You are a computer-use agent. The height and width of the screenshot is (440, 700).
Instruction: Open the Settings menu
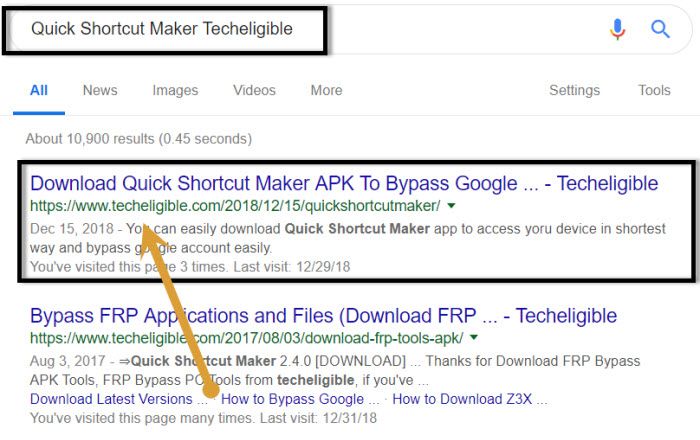[574, 91]
